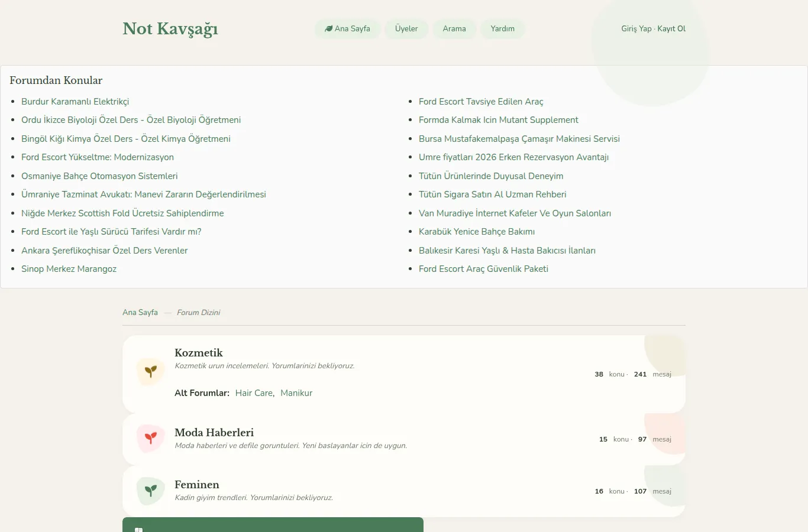Open the Moda Haberleri forum title
Screen dimensions: 808x532
click(x=214, y=433)
